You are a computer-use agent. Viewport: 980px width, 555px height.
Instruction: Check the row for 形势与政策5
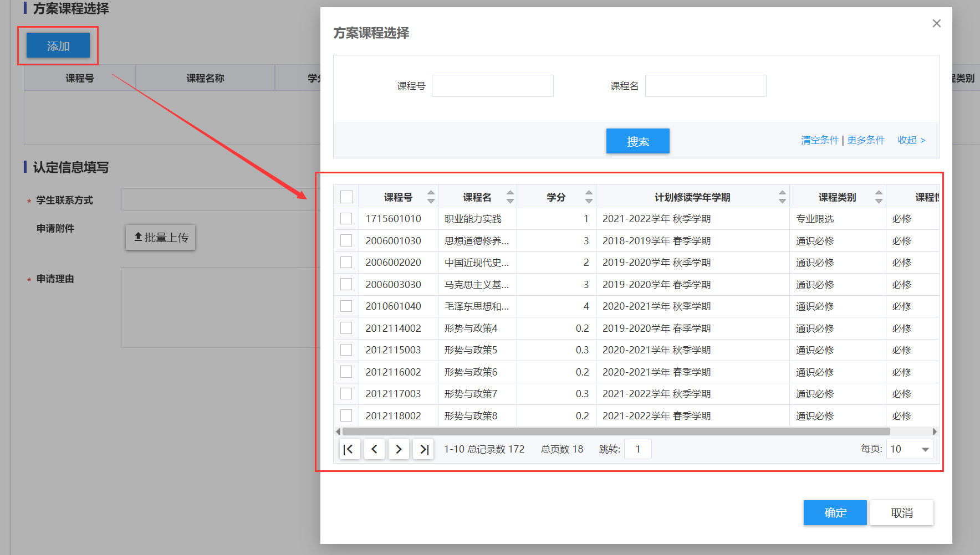(346, 350)
